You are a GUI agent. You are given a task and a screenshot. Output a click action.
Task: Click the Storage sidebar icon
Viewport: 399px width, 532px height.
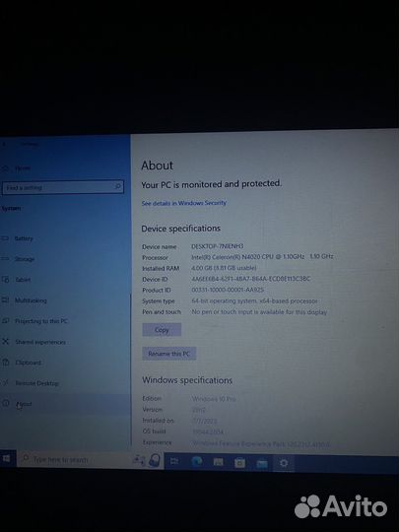click(x=5, y=259)
